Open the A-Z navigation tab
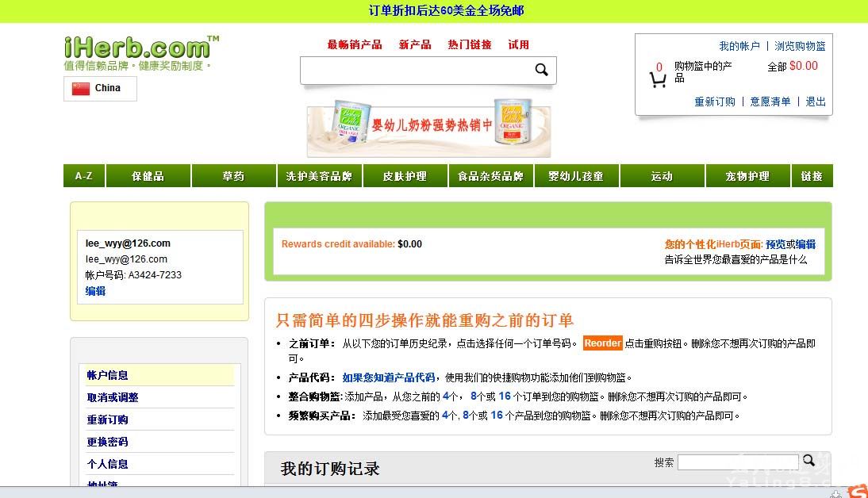The width and height of the screenshot is (868, 498). click(84, 176)
